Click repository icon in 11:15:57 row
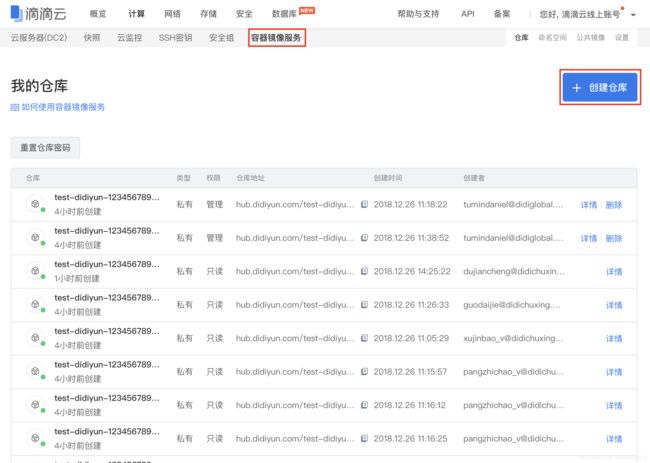Viewport: 650px width, 463px height. click(36, 371)
